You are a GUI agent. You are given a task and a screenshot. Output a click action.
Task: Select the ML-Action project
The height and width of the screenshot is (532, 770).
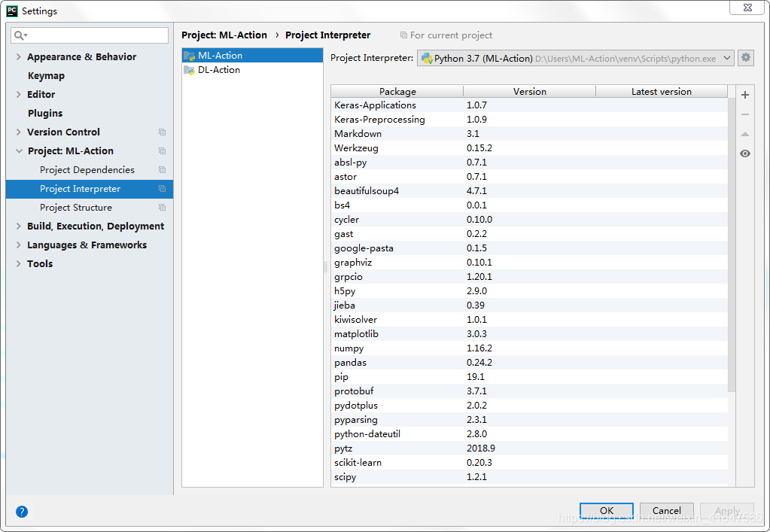pos(252,55)
